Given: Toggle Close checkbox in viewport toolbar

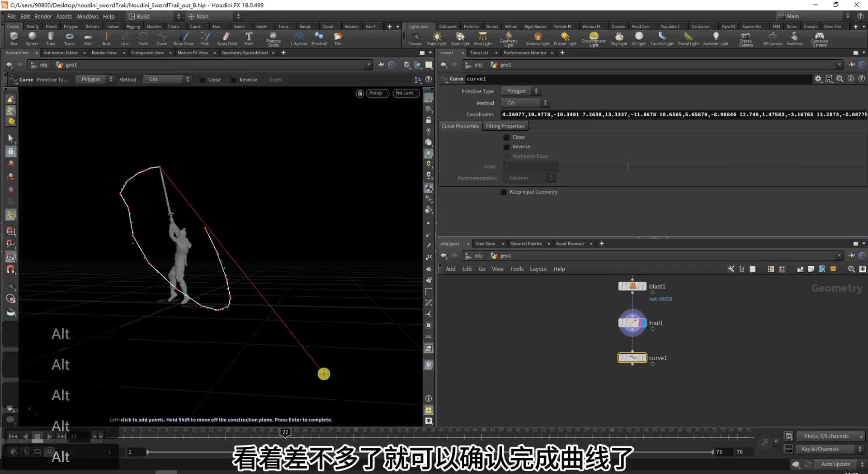Looking at the screenshot, I should coord(202,80).
